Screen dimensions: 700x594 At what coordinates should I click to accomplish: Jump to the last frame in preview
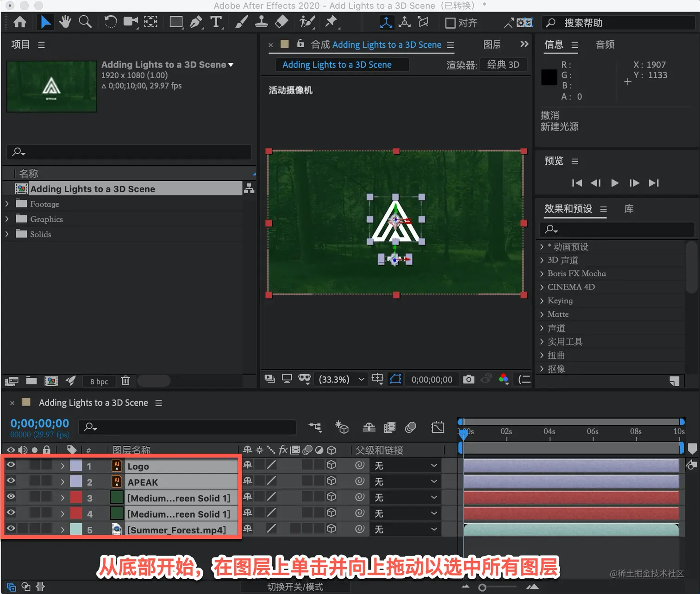point(654,183)
